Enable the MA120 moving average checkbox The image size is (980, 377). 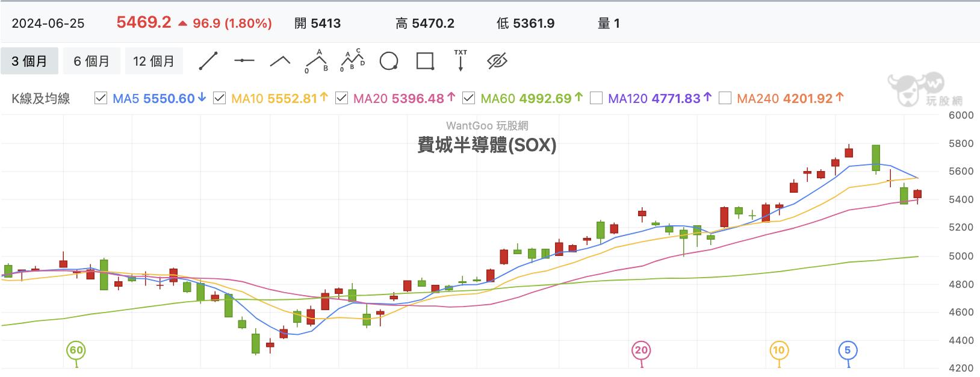coord(596,98)
